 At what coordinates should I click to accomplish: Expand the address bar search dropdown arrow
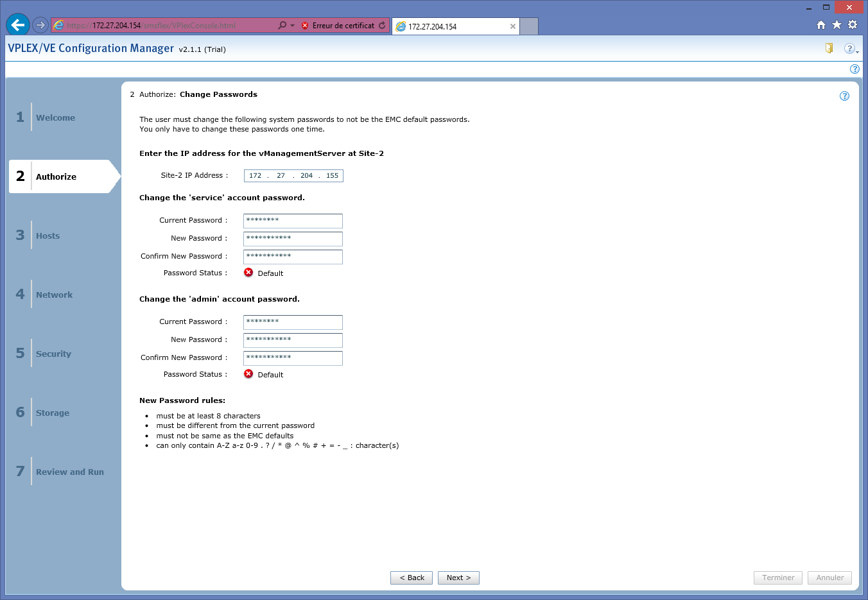[292, 26]
